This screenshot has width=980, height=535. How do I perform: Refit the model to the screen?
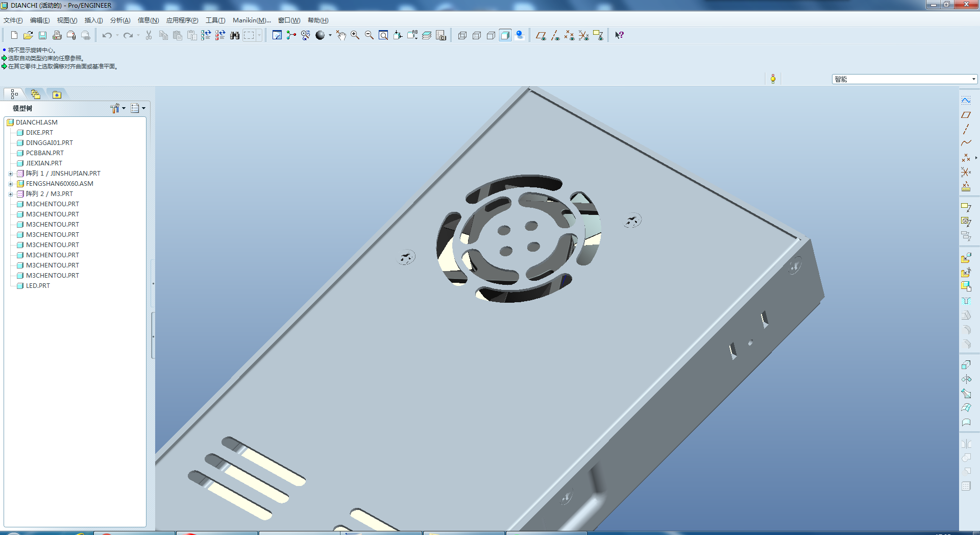pyautogui.click(x=384, y=35)
